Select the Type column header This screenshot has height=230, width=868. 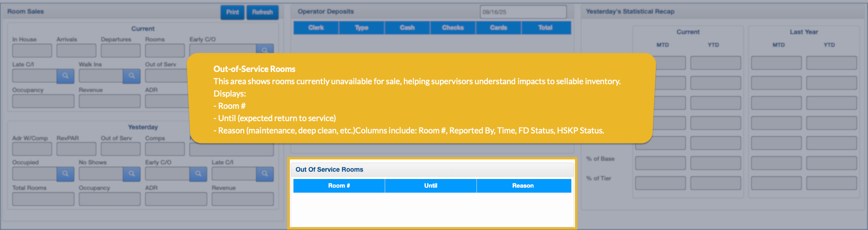click(361, 28)
